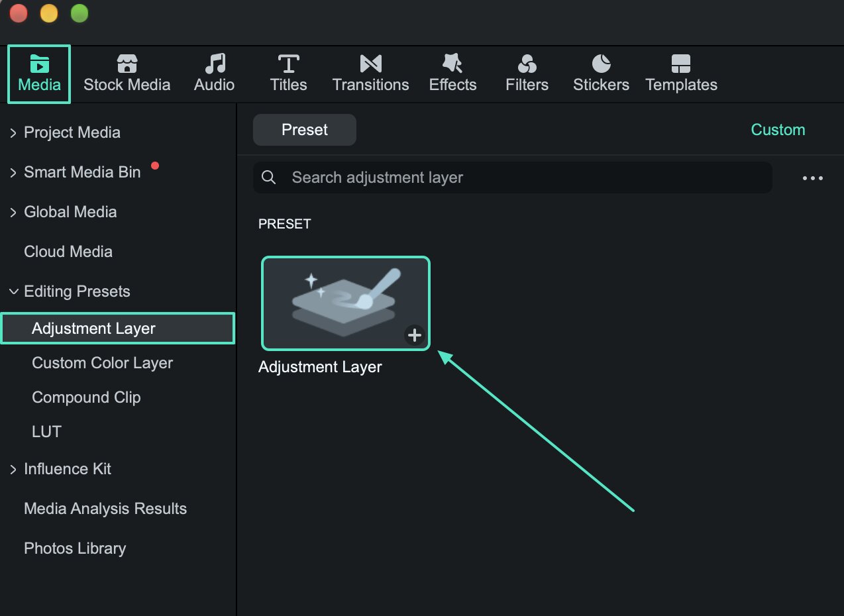844x616 pixels.
Task: Click the Search adjustment layer field
Action: click(513, 178)
